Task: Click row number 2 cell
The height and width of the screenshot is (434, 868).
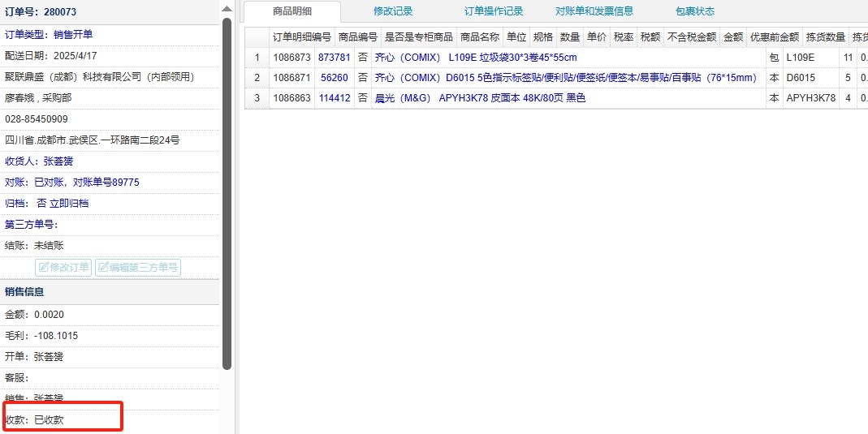Action: point(257,77)
